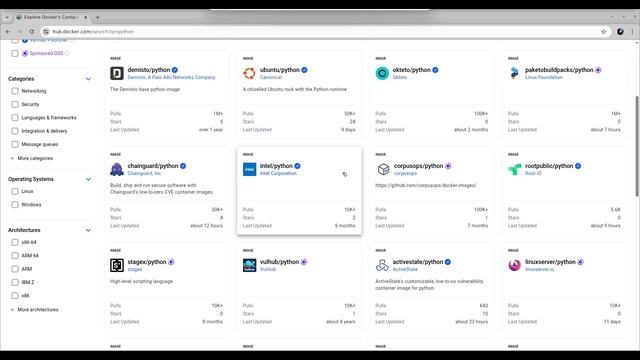
Task: Check Languages & frameworks checkbox
Action: [15, 118]
